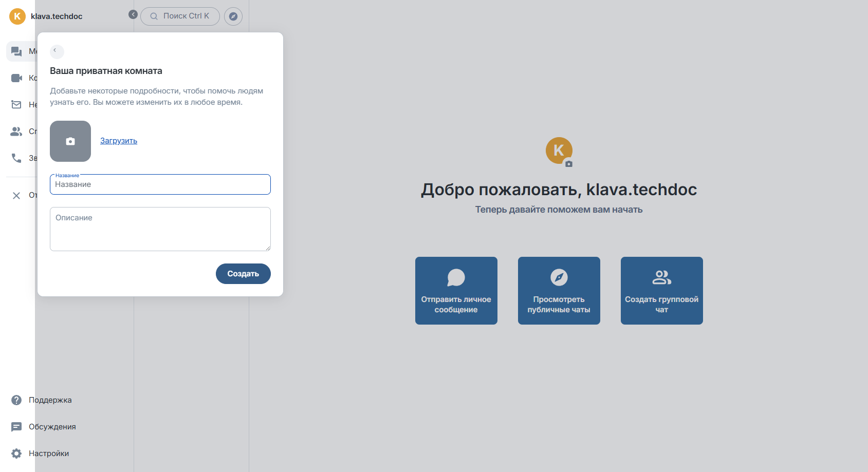Screen dimensions: 868x472
Task: Open the phone calls icon in sidebar
Action: pyautogui.click(x=16, y=158)
